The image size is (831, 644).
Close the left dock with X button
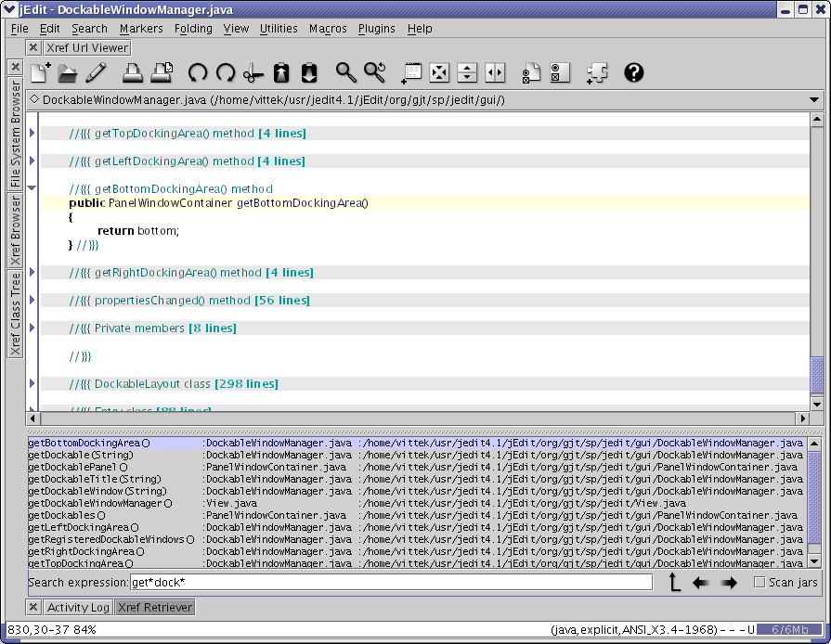[x=16, y=67]
